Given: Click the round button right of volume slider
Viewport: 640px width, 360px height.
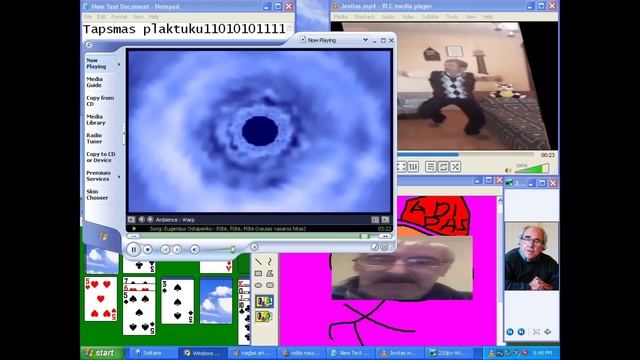Looking at the screenshot, I should tap(254, 247).
